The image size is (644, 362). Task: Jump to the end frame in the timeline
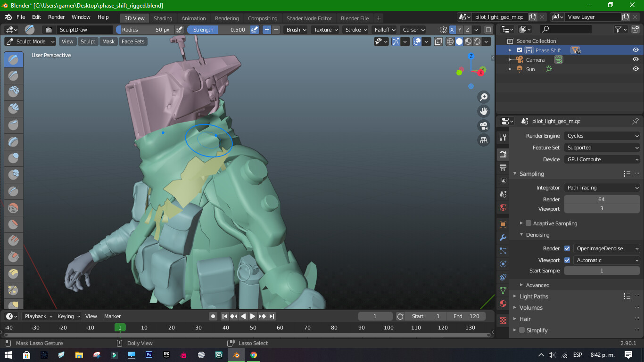(272, 316)
